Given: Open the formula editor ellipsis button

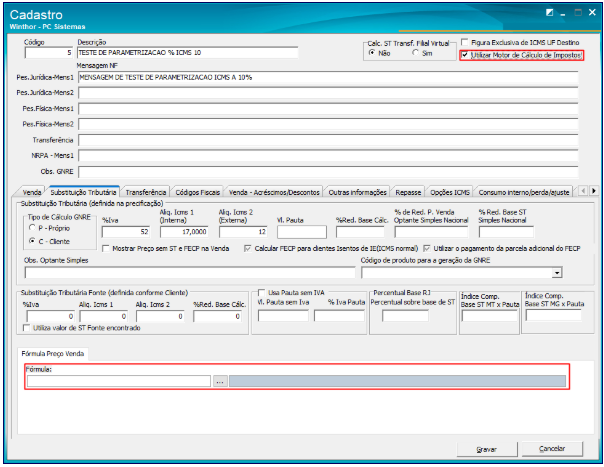Looking at the screenshot, I should (220, 381).
